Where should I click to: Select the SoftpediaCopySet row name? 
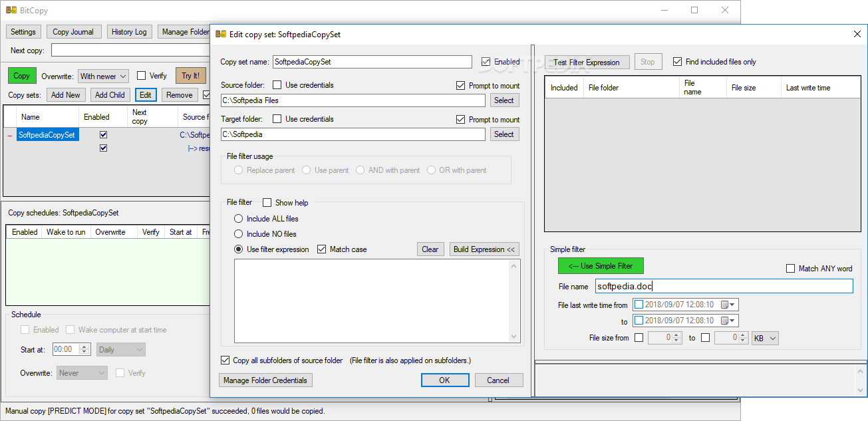(x=47, y=135)
